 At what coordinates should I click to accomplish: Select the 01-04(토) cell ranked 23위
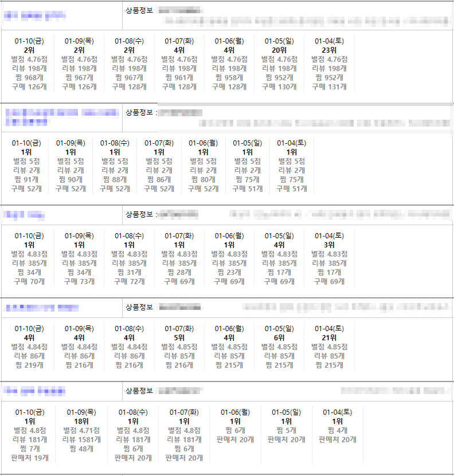(329, 64)
